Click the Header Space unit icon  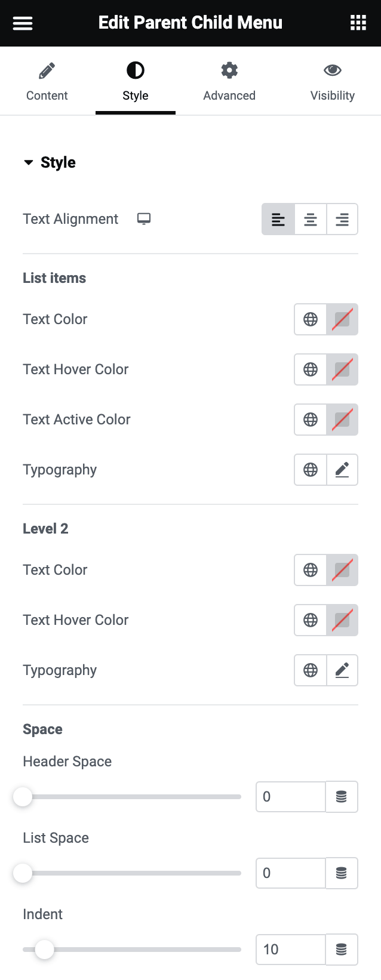pyautogui.click(x=342, y=797)
